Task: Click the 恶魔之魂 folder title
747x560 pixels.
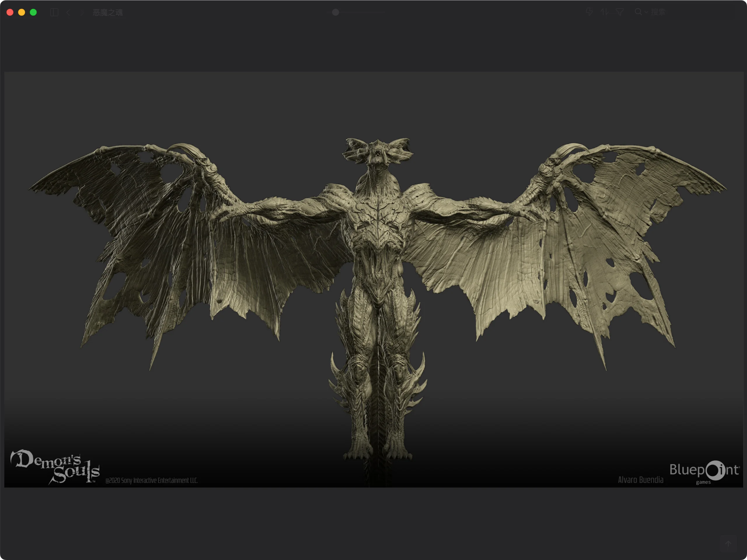Action: tap(108, 13)
